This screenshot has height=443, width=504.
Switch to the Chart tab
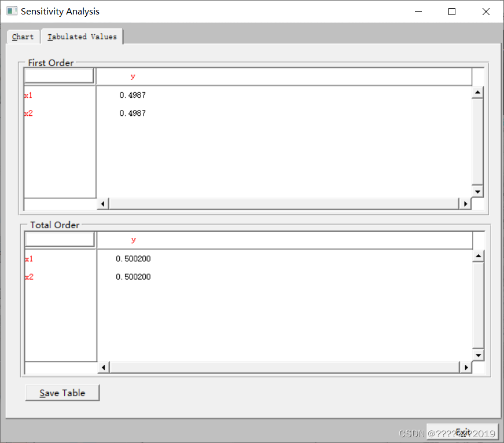(23, 36)
